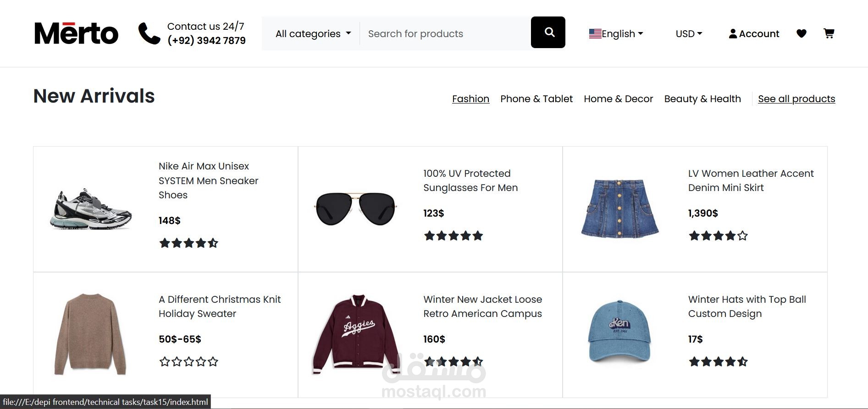The width and height of the screenshot is (868, 409).
Task: Click the Christmas sweater empty star rating
Action: coord(188,362)
